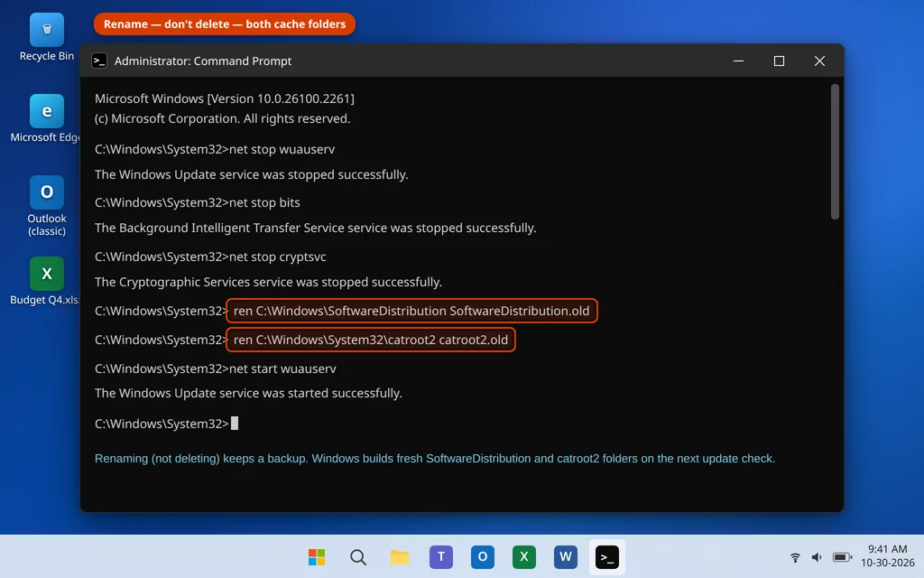924x578 pixels.
Task: Click the 'net start wuauserv' command line
Action: pyautogui.click(x=216, y=368)
